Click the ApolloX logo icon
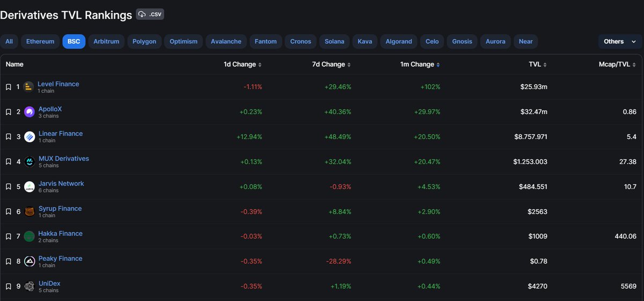Viewport: 644px width, 301px height. 29,112
